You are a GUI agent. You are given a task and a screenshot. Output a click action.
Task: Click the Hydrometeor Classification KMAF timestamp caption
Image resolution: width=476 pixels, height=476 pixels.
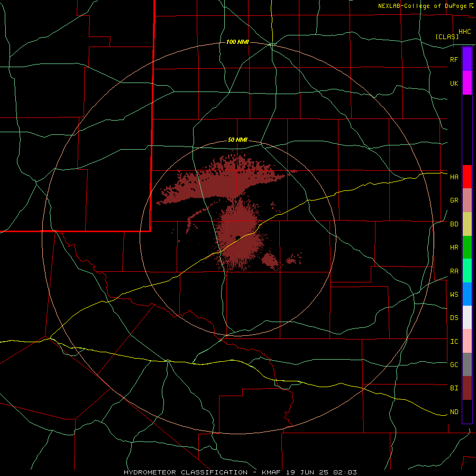tap(240, 472)
